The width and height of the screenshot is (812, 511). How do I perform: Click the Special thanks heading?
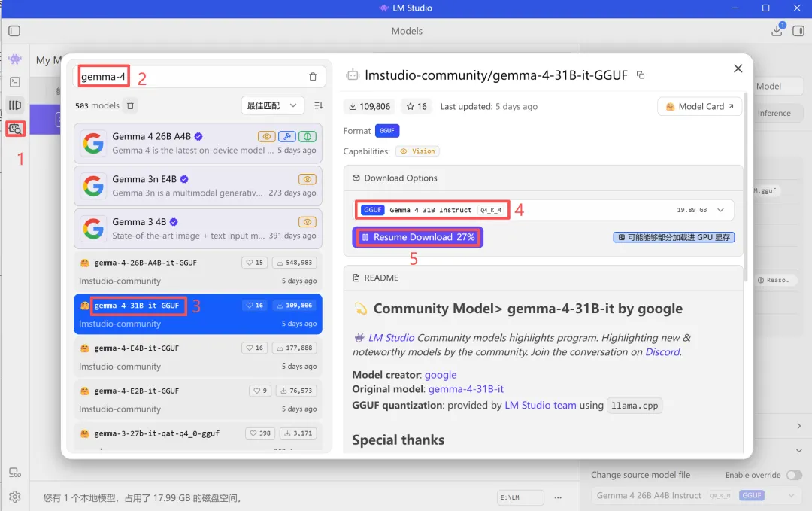398,440
